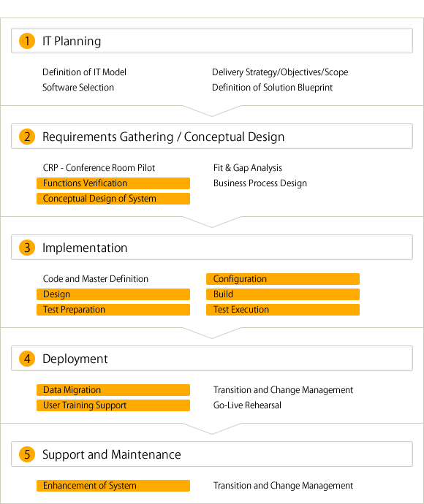Open the Deployment phase header
The height and width of the screenshot is (504, 424).
click(212, 359)
